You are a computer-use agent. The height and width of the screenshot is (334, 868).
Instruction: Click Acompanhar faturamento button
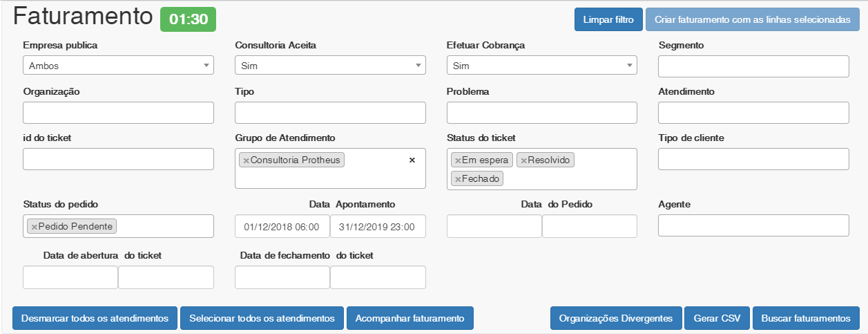tap(409, 318)
